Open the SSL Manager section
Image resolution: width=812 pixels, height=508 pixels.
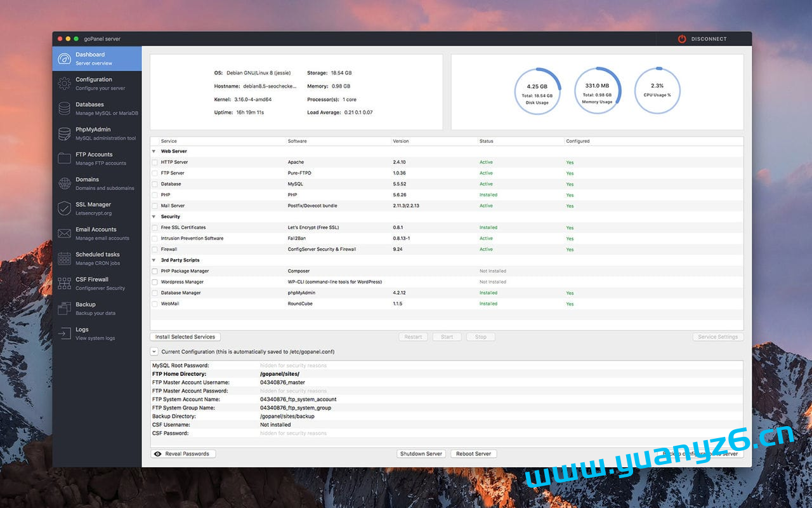(97, 208)
